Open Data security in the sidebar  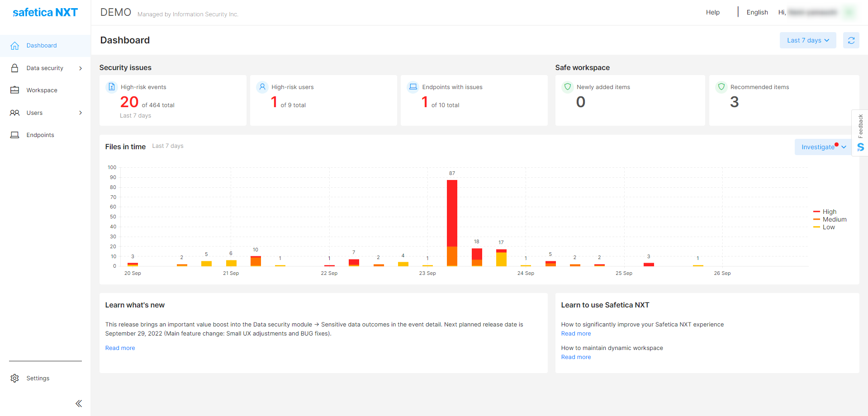click(45, 68)
